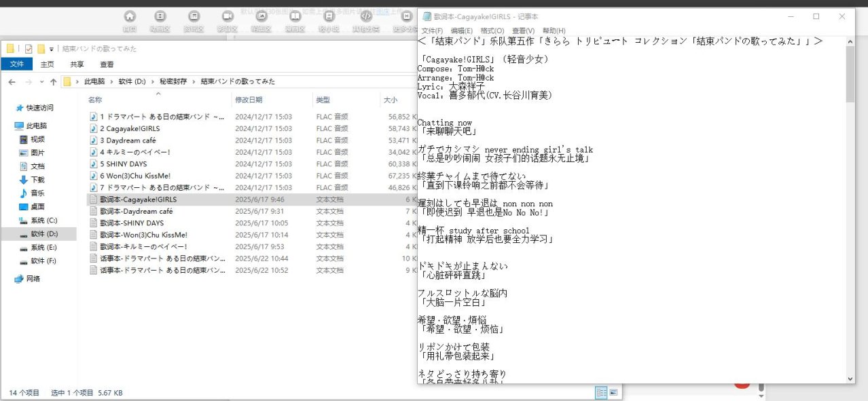Click the code brackets icon in top toolbar

365,16
